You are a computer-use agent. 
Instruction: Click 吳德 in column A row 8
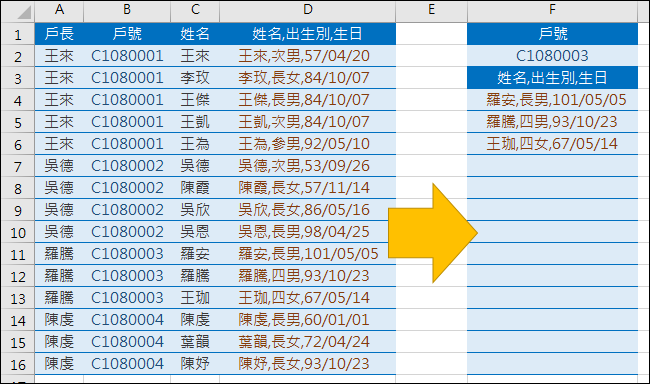point(59,188)
